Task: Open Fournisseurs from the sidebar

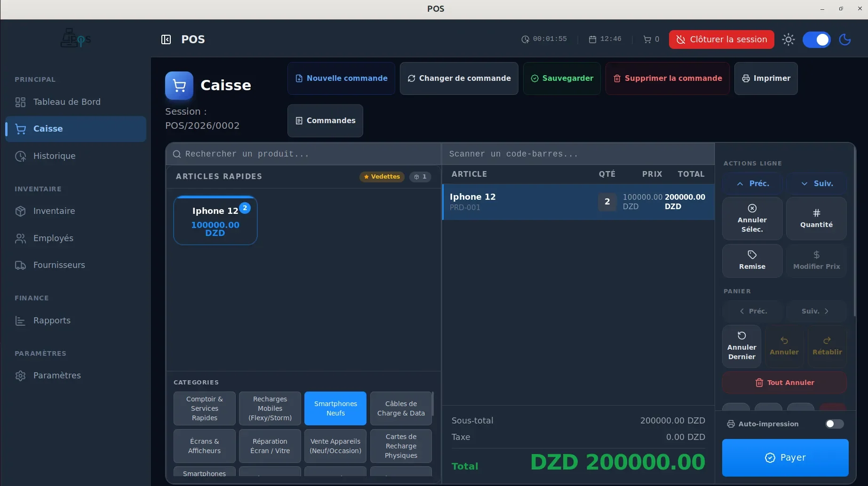Action: tap(76, 265)
